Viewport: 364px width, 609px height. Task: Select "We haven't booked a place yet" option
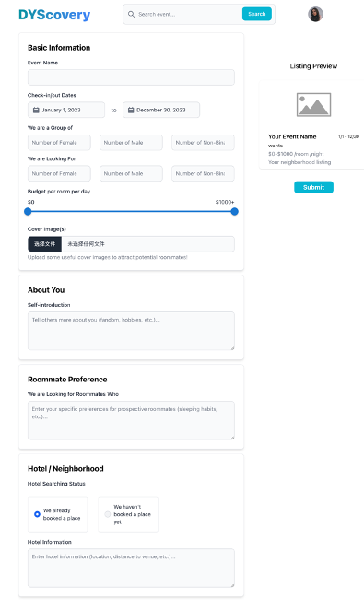click(x=108, y=514)
